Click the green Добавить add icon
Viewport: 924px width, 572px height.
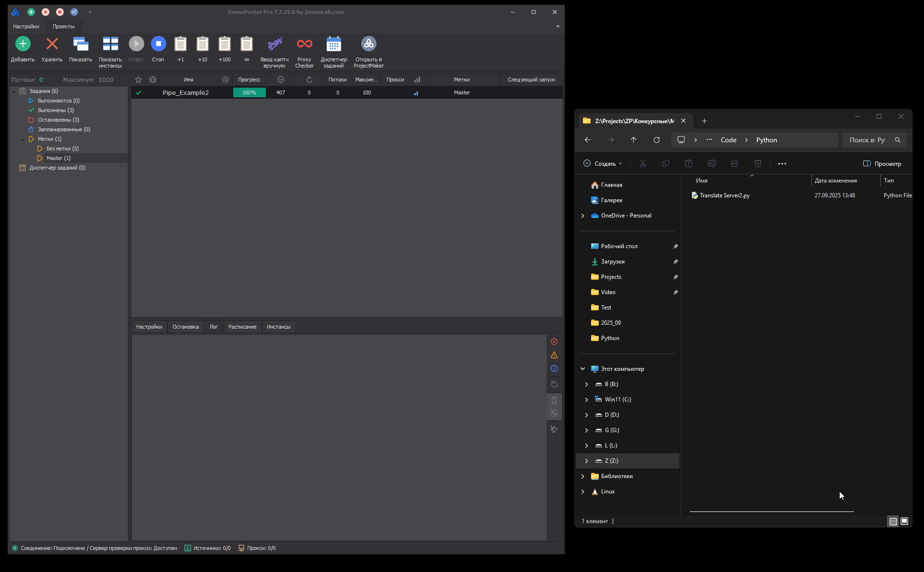23,44
